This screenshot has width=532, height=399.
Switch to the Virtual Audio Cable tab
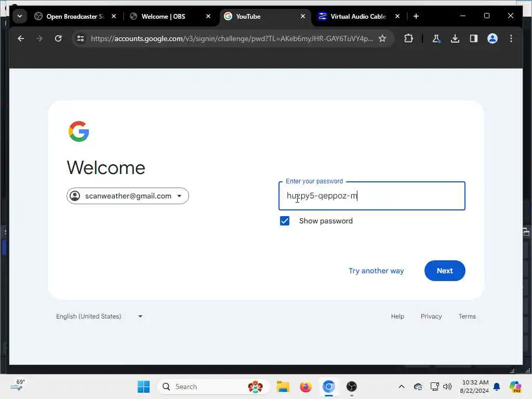[x=358, y=16]
